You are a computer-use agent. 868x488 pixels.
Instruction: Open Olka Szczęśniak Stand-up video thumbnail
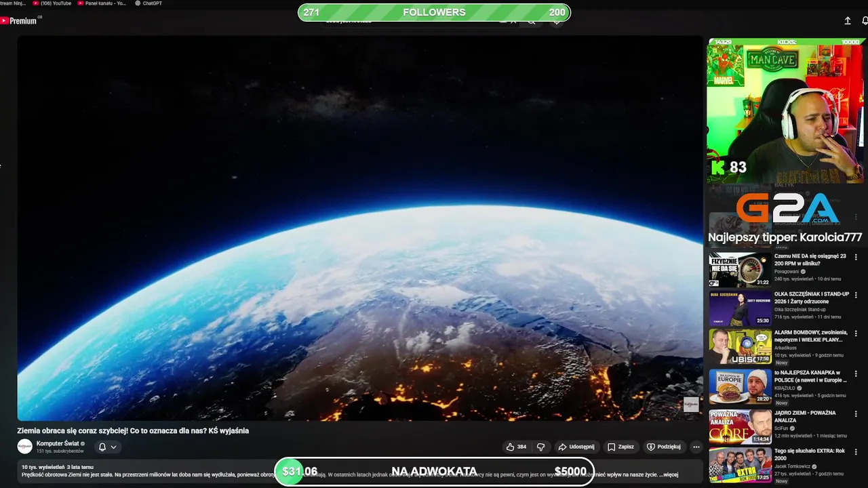point(740,308)
